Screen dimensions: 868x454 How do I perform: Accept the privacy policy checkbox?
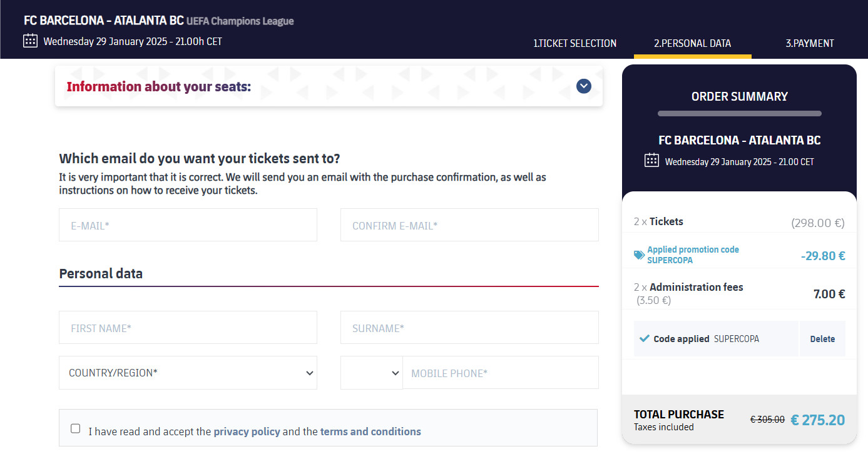click(x=76, y=428)
